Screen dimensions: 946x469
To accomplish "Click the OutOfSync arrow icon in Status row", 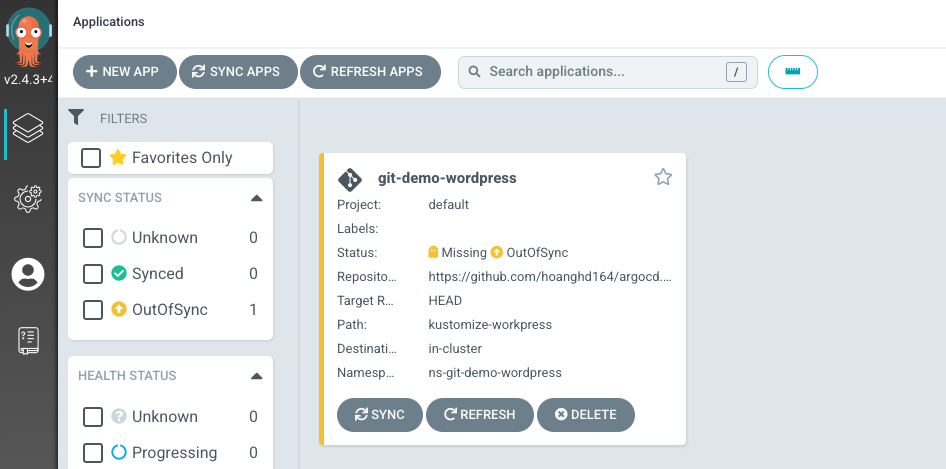I will (497, 252).
